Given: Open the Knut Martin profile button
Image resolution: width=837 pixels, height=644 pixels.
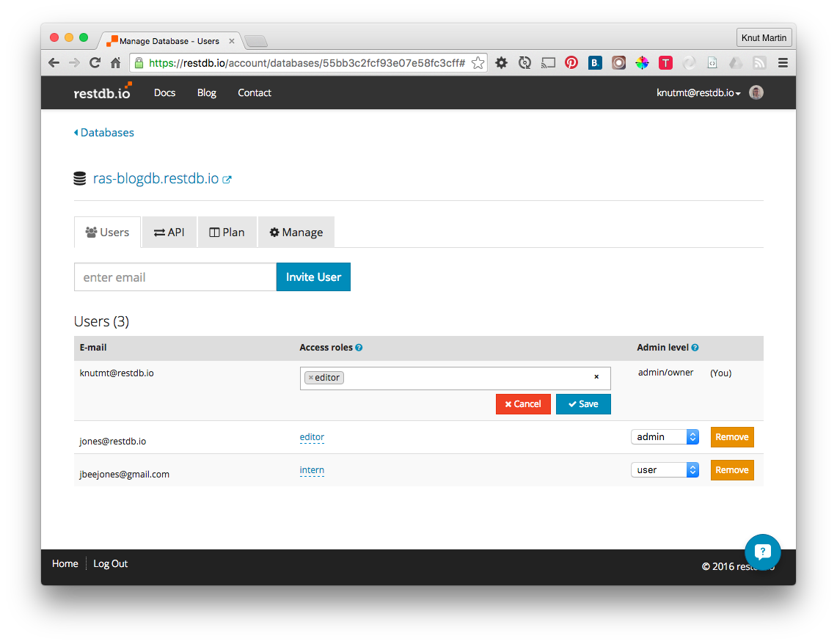Looking at the screenshot, I should pos(764,38).
